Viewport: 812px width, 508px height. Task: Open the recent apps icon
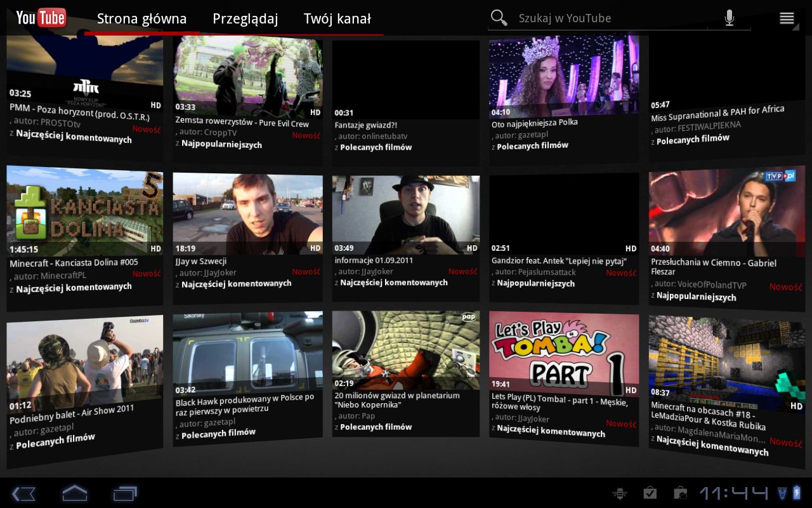[125, 493]
